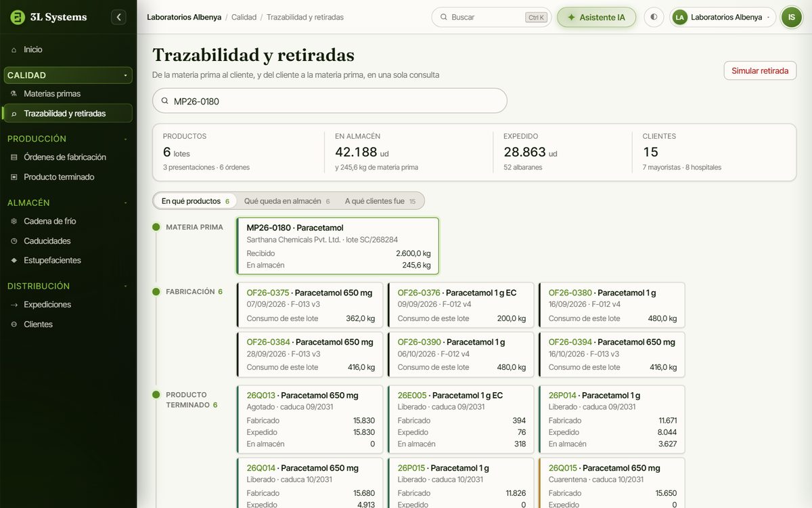Collapse the ALMACÉN sidebar section
The image size is (812, 508).
click(68, 203)
